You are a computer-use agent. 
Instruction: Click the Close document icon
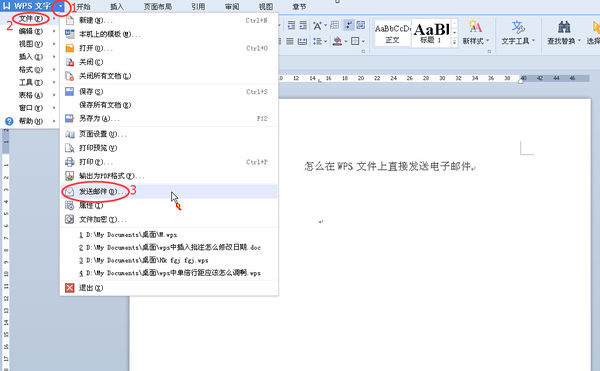click(70, 62)
